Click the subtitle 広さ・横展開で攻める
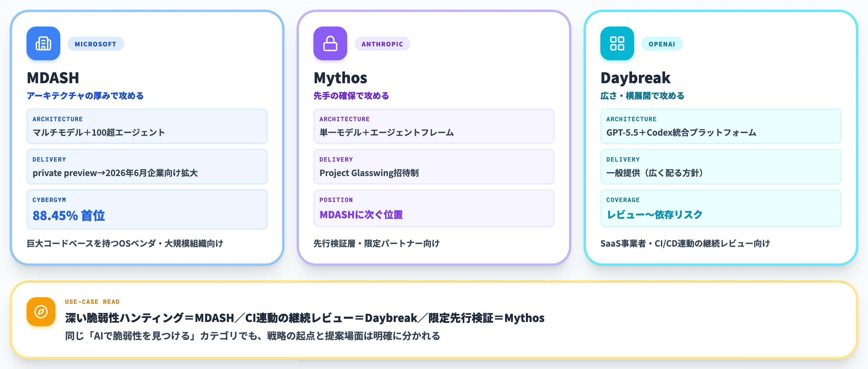 tap(642, 96)
